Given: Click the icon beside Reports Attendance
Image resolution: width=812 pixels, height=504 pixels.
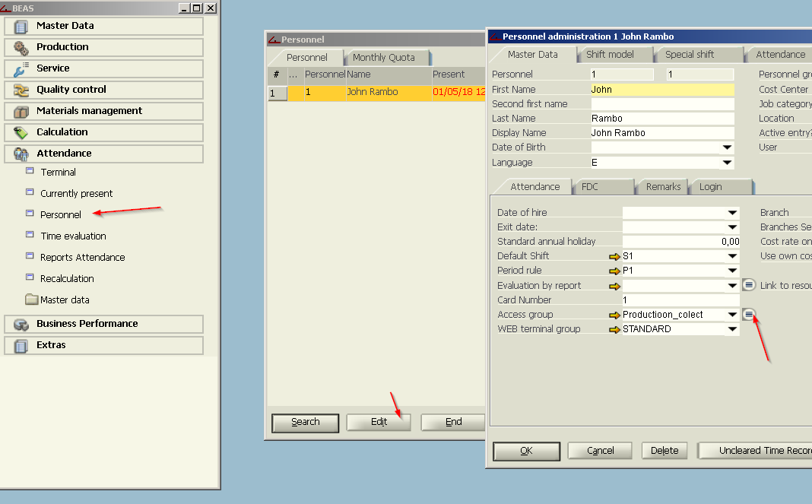Looking at the screenshot, I should [x=30, y=256].
